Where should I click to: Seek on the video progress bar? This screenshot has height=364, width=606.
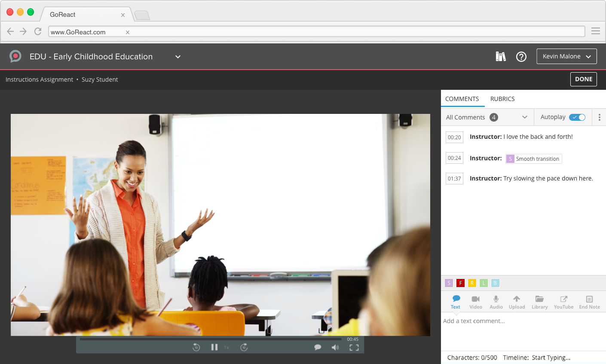pyautogui.click(x=211, y=339)
